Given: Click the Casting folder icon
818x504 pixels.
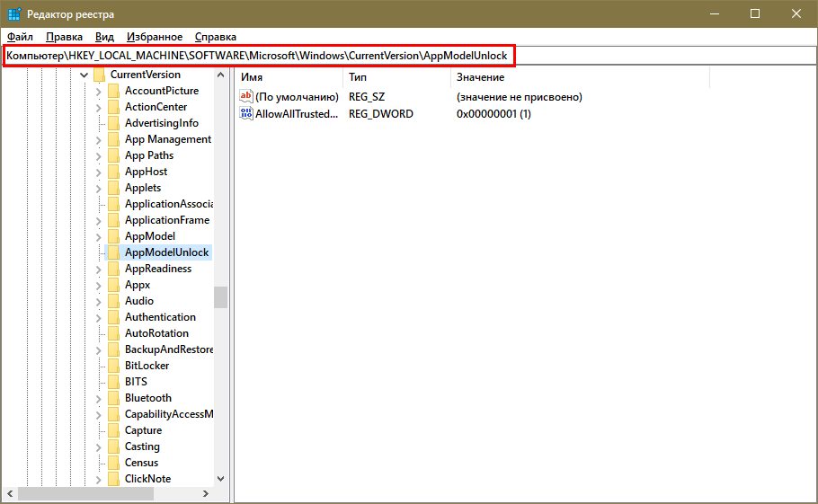Looking at the screenshot, I should pos(113,447).
